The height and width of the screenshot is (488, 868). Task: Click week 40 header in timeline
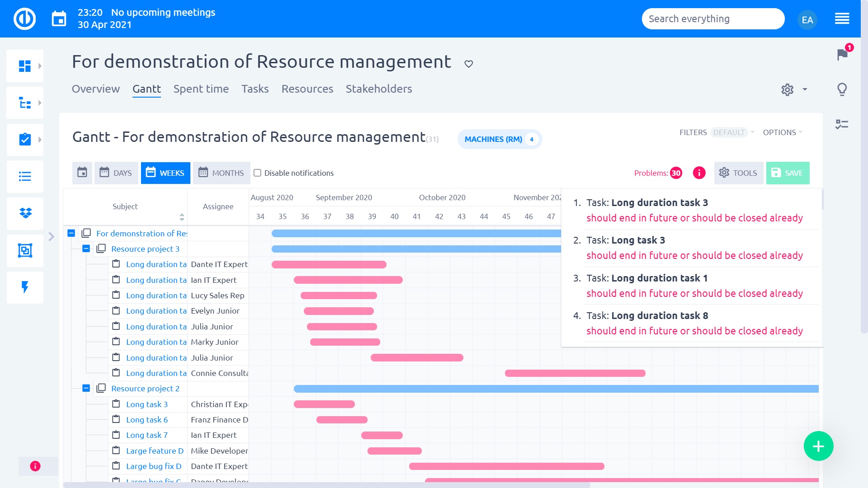[394, 216]
